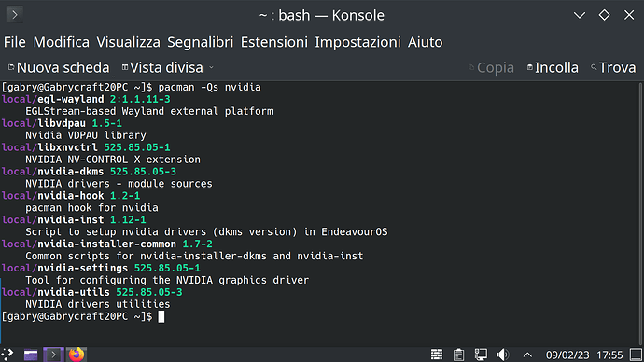Open the Aiuto menu
Viewport: 644px width, 362px height.
425,42
